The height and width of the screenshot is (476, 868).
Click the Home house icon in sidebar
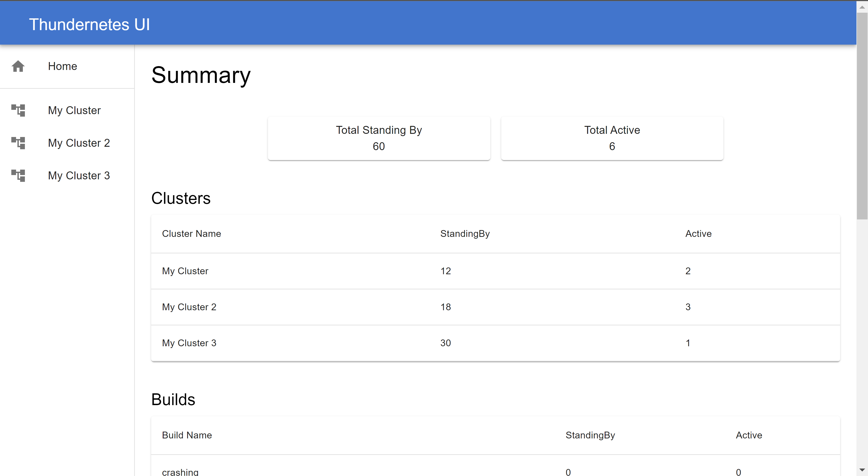click(18, 66)
